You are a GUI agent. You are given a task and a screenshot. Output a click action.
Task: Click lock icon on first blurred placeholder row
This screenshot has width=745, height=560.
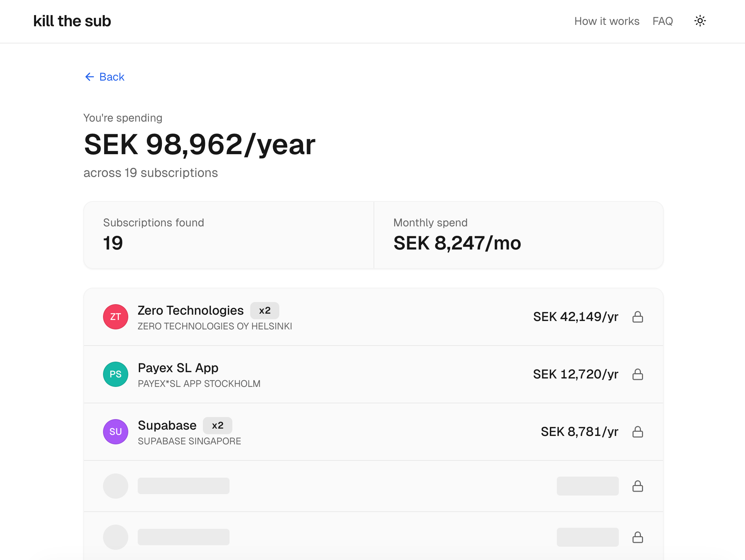(637, 486)
